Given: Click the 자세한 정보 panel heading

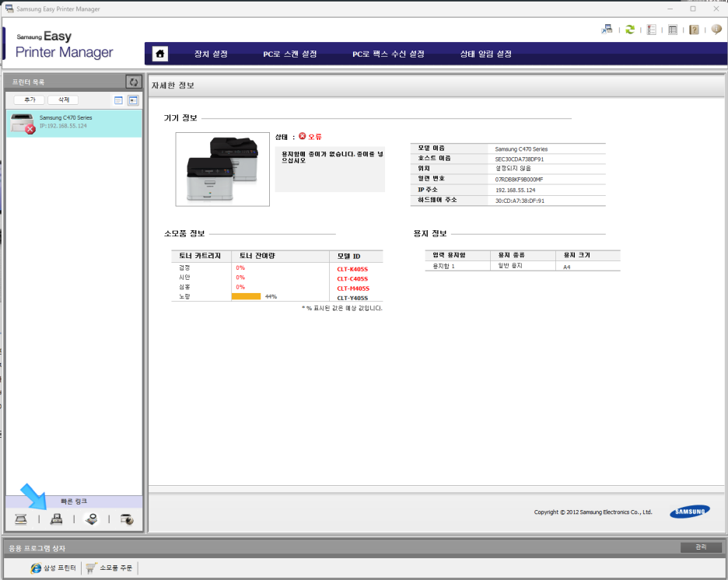Looking at the screenshot, I should (x=173, y=86).
